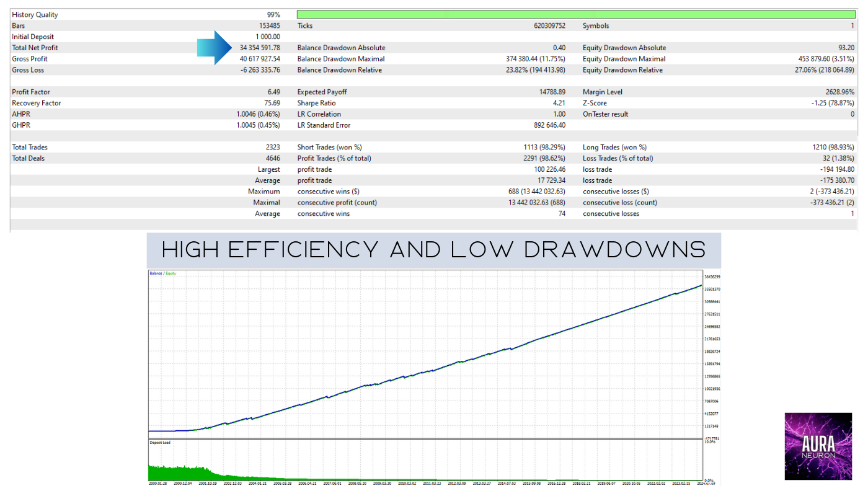Select the Total Net Profit value 34 354 591.78
This screenshot has height=496, width=868.
point(259,48)
